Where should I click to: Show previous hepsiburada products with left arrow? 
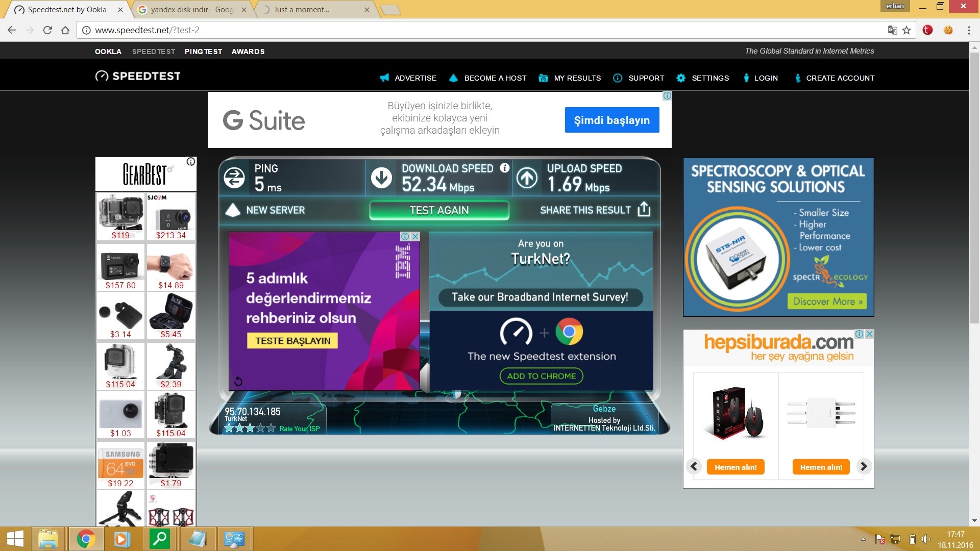(694, 466)
